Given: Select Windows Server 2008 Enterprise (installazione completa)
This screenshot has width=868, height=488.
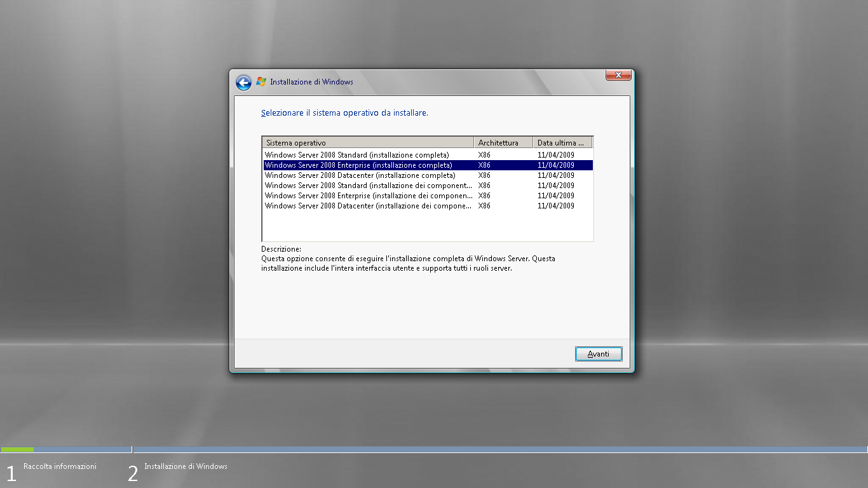Looking at the screenshot, I should (428, 165).
